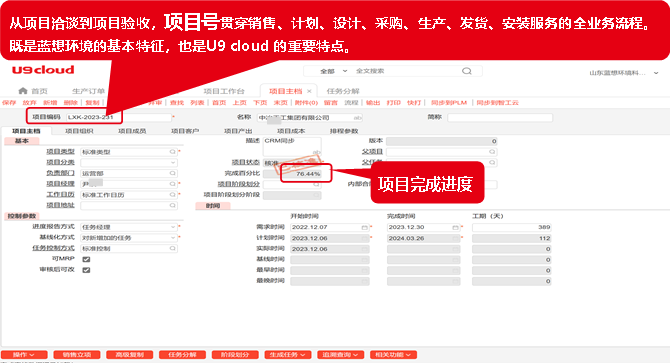
Task: Close the 项目主档 tab with X
Action: (x=309, y=91)
